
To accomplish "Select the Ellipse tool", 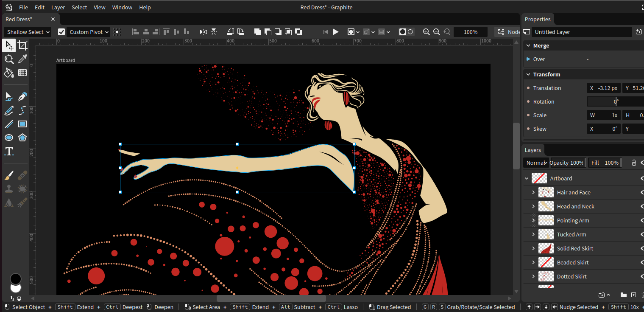I will tap(9, 138).
